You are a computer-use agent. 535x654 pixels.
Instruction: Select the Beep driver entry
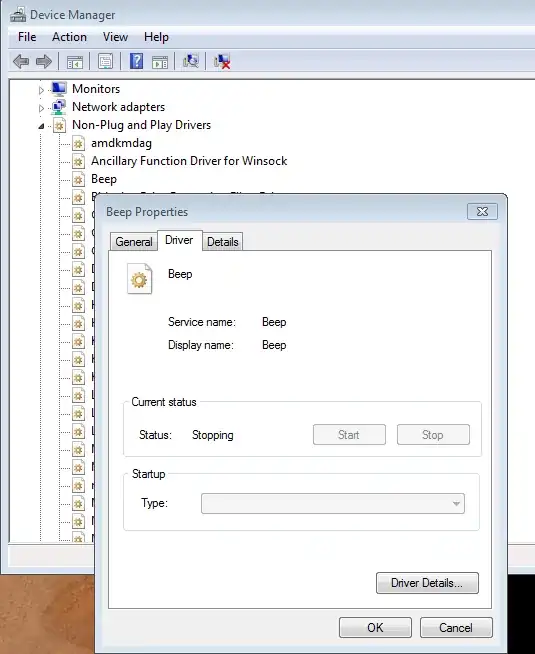(x=104, y=179)
